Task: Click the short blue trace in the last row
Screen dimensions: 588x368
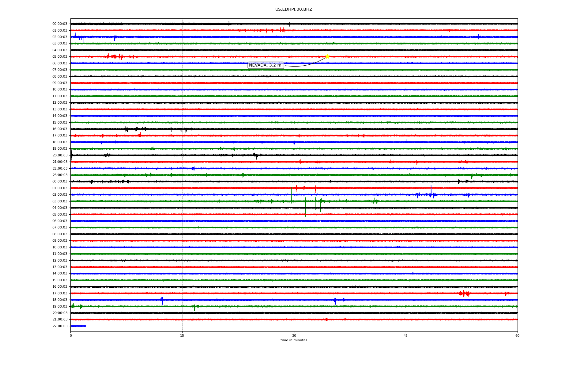Action: pyautogui.click(x=78, y=326)
